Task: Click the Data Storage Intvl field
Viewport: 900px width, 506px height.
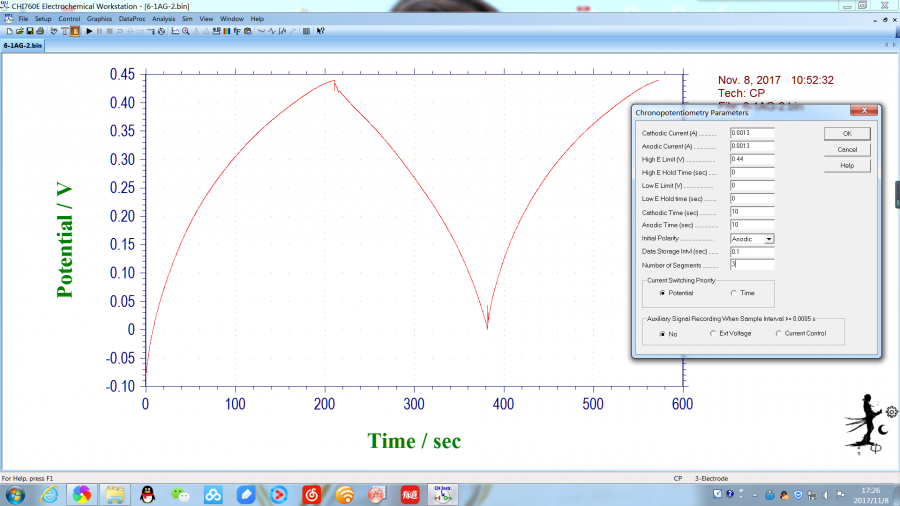Action: coord(752,252)
